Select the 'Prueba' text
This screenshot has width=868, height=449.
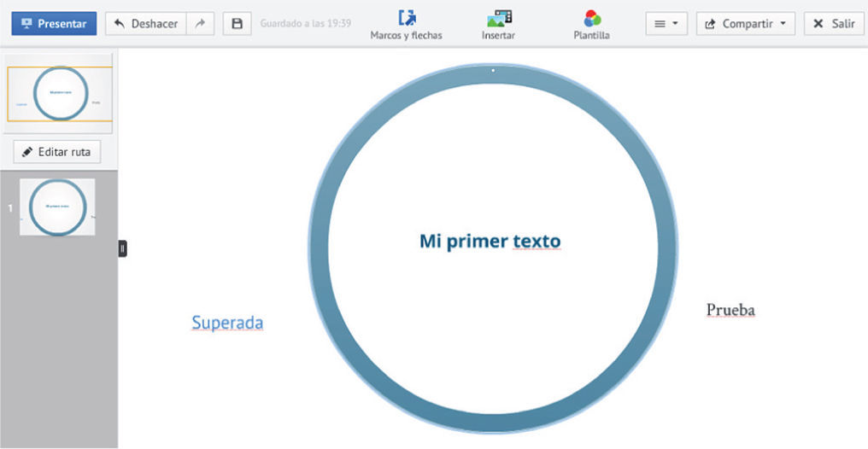[730, 310]
